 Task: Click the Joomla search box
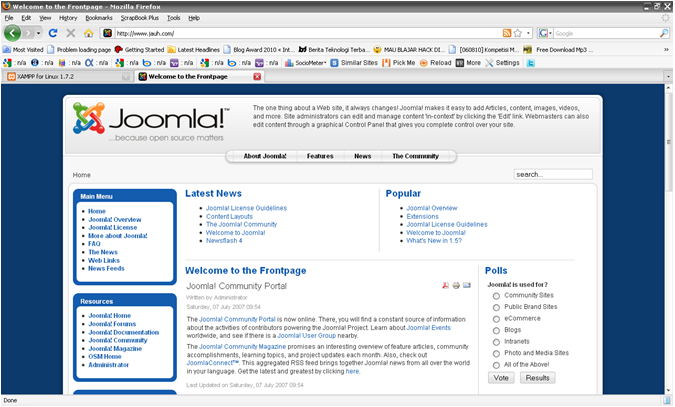tap(553, 174)
